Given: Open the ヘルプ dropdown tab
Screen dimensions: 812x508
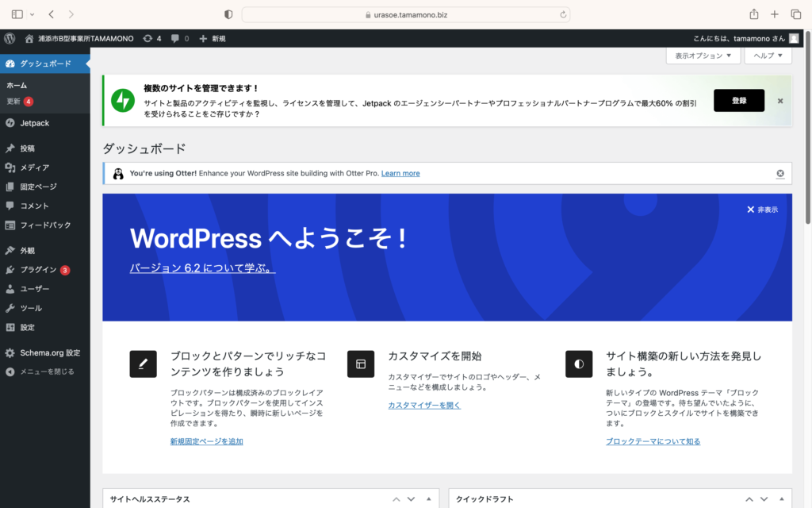Looking at the screenshot, I should click(x=768, y=56).
